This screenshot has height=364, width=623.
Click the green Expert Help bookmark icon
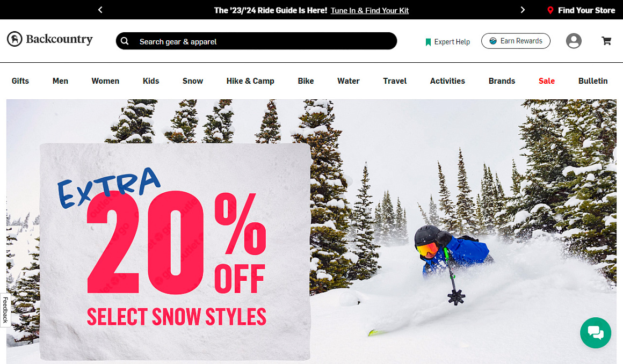(428, 42)
